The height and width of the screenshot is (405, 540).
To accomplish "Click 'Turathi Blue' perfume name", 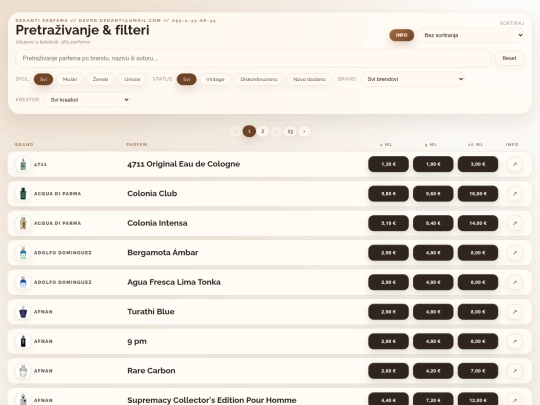I will (151, 312).
